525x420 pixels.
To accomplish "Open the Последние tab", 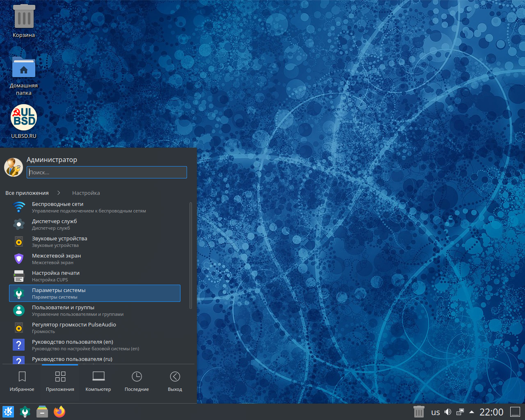I will 137,381.
